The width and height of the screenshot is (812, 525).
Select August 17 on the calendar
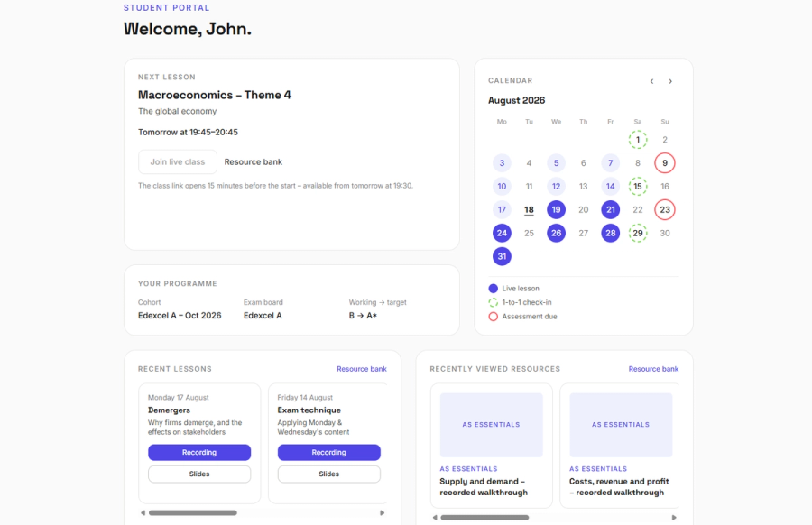[x=502, y=209]
